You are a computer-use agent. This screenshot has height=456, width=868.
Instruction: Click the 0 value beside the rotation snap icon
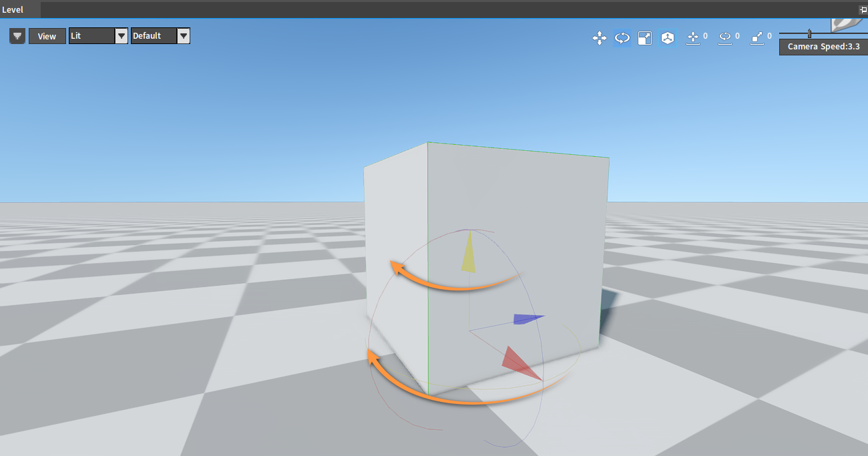pyautogui.click(x=737, y=36)
